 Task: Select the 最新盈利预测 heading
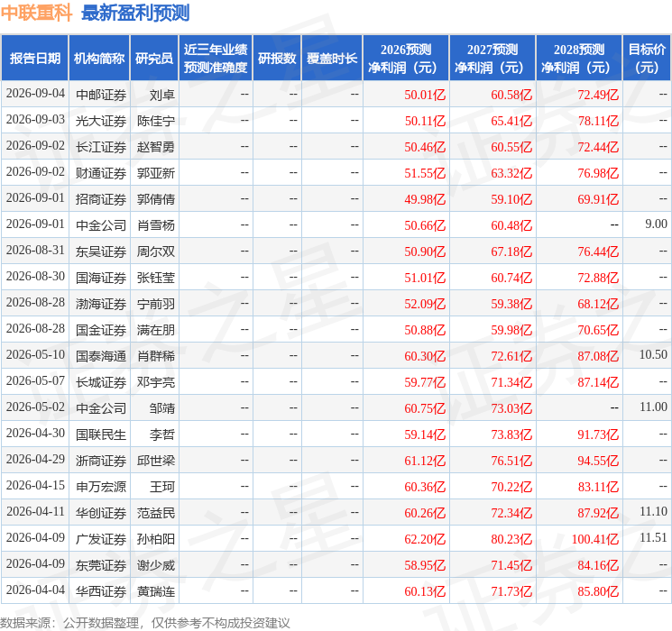coord(135,13)
